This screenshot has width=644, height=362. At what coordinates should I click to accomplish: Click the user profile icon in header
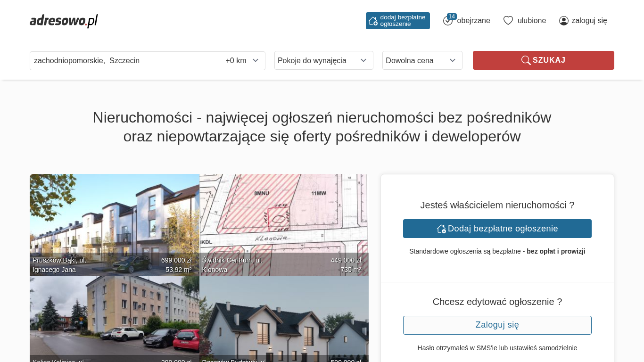tap(563, 21)
